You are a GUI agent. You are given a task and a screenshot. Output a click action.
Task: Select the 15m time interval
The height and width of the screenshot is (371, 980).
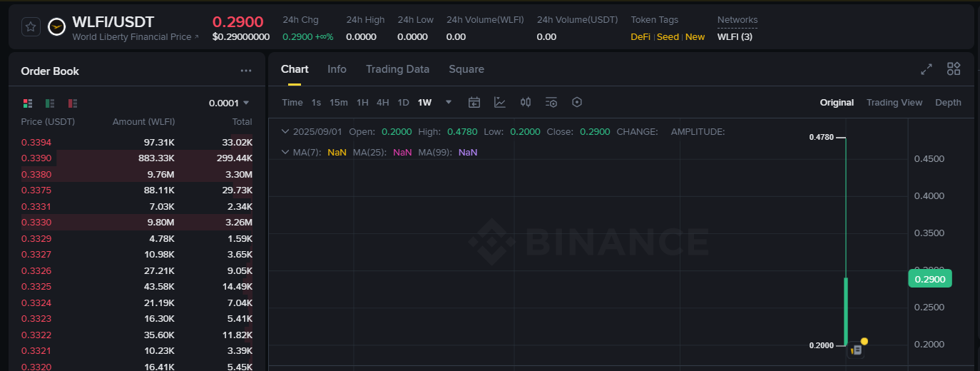point(339,102)
